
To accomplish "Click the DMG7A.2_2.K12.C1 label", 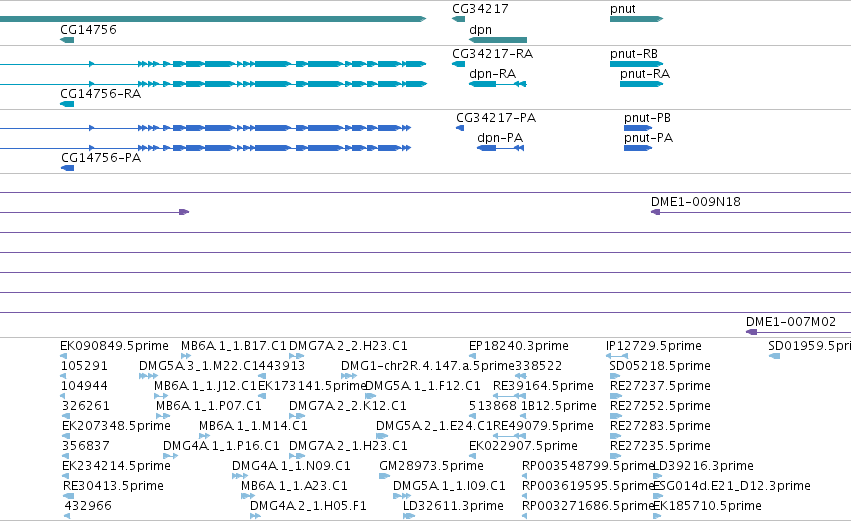I will [x=347, y=406].
